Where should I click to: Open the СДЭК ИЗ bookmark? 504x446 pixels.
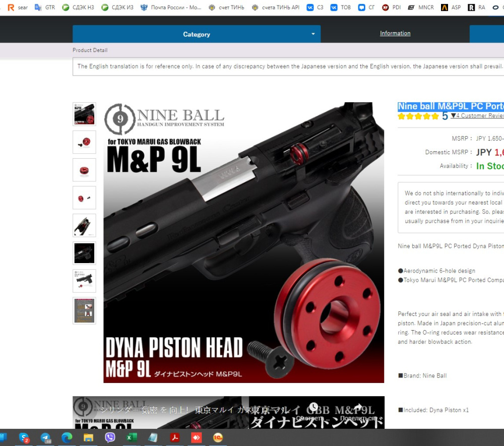point(117,8)
